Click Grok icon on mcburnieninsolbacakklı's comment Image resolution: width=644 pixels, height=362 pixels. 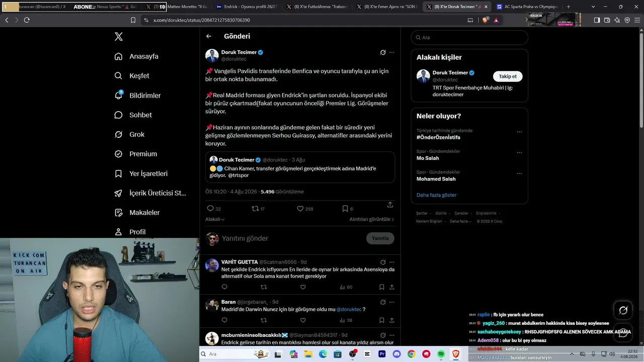[383, 335]
